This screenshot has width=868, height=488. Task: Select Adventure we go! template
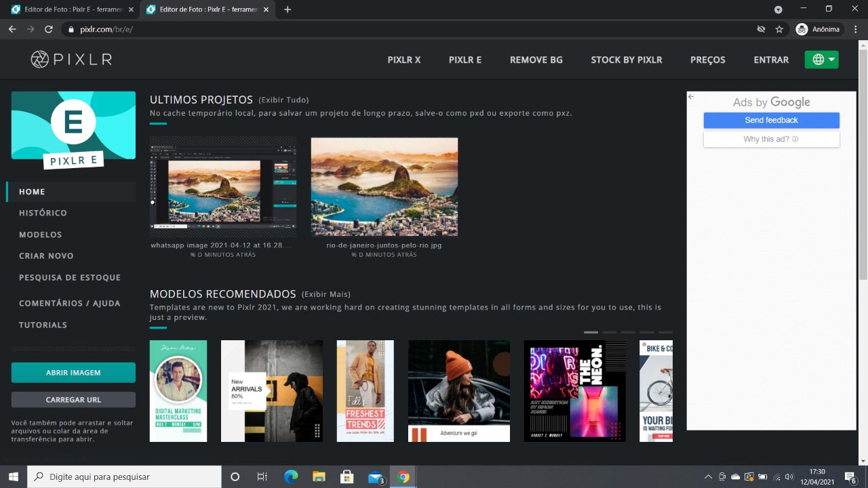tap(459, 391)
